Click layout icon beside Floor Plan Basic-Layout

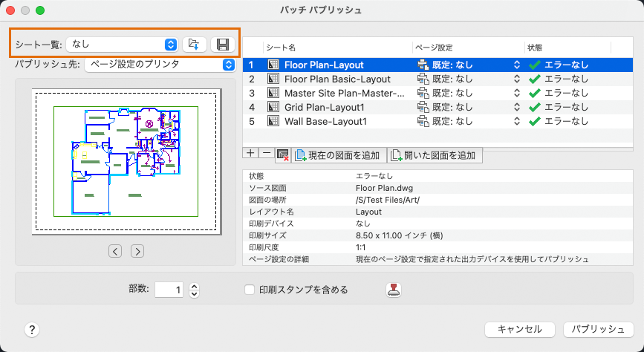click(273, 79)
